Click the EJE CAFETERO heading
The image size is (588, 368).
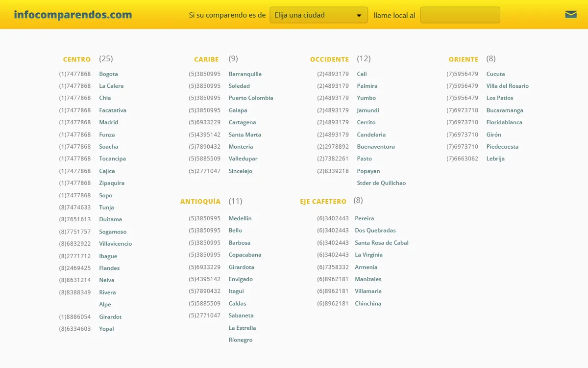323,202
